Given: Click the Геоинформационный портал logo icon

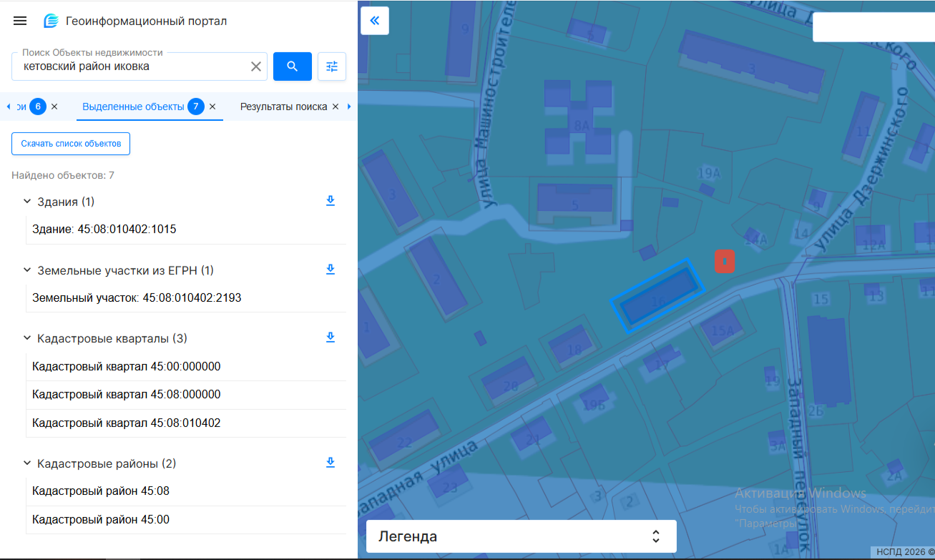Looking at the screenshot, I should pyautogui.click(x=51, y=21).
